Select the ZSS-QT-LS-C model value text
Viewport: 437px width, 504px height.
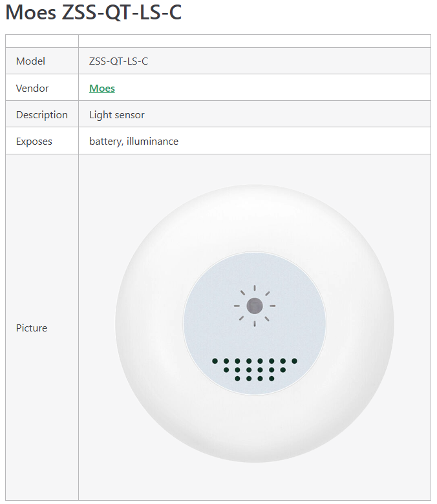[118, 61]
